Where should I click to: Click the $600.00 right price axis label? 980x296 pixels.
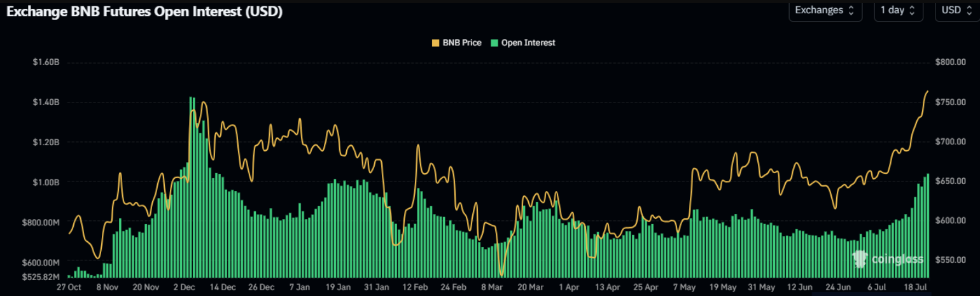[x=951, y=221]
